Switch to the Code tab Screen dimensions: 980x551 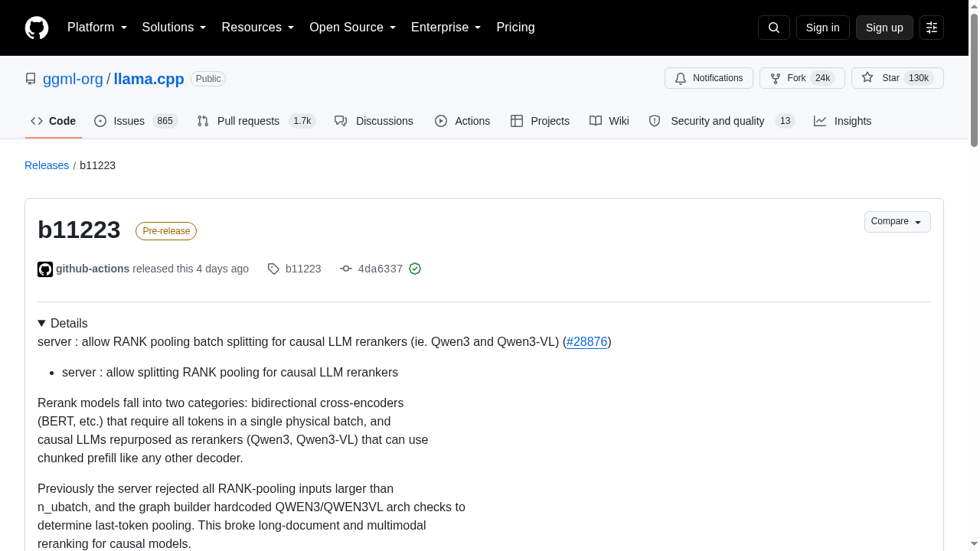[x=54, y=121]
